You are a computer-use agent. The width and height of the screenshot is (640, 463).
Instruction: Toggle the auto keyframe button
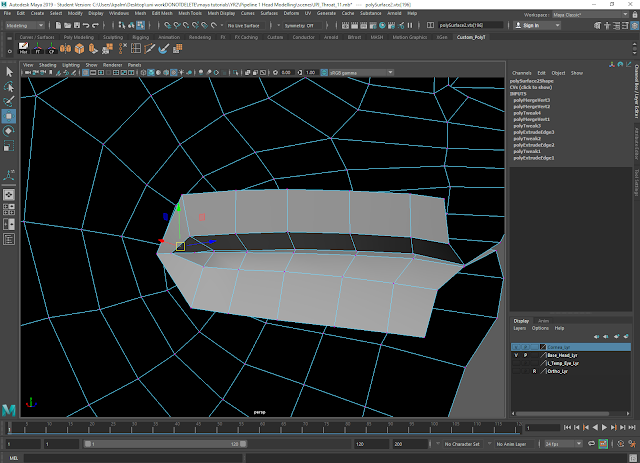[x=619, y=443]
